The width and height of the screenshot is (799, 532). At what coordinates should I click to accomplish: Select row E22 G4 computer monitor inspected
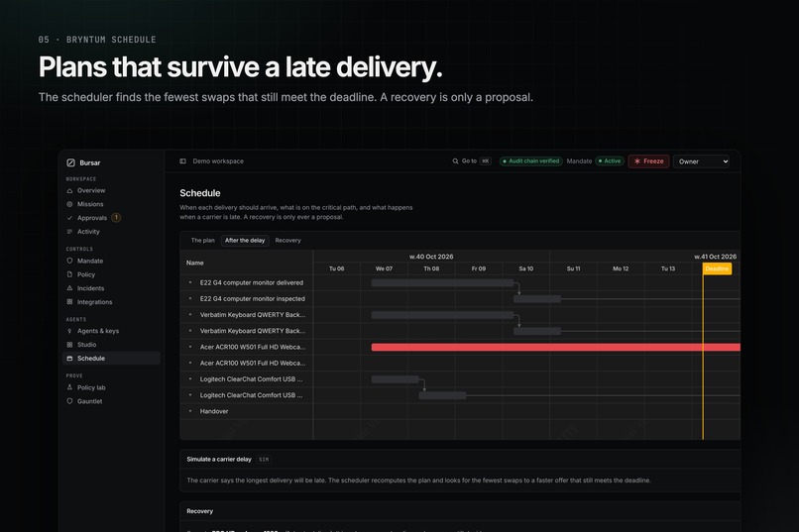pyautogui.click(x=247, y=299)
